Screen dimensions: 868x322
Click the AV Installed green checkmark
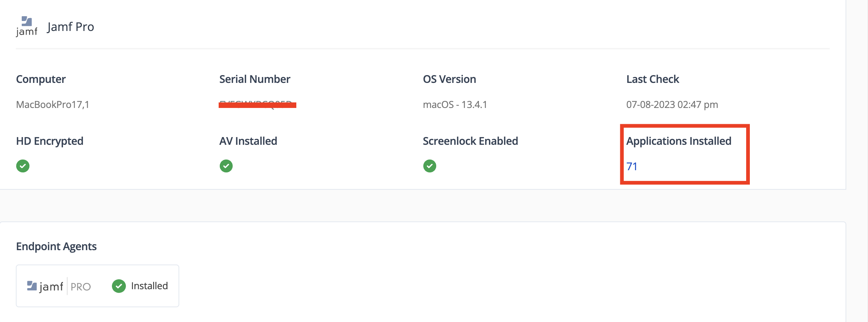(x=226, y=166)
